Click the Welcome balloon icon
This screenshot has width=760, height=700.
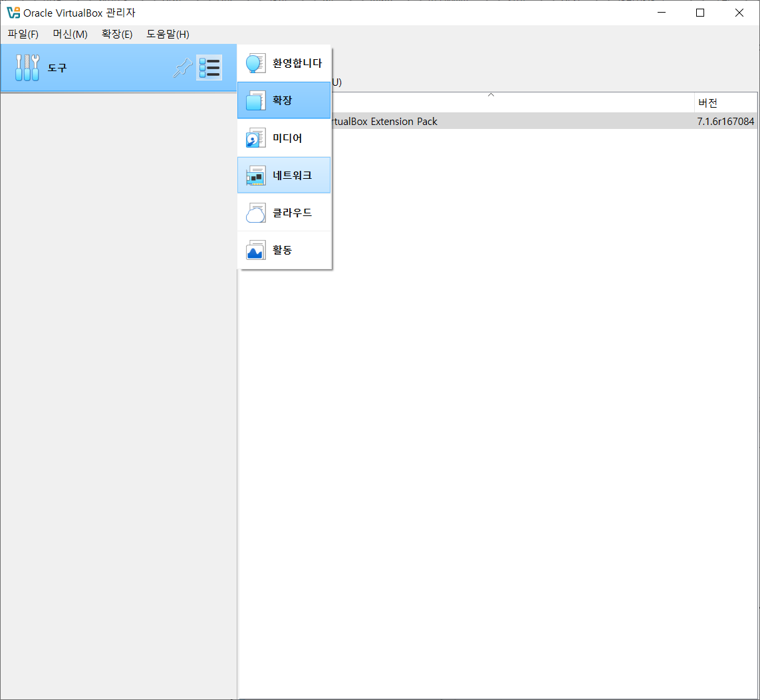255,63
